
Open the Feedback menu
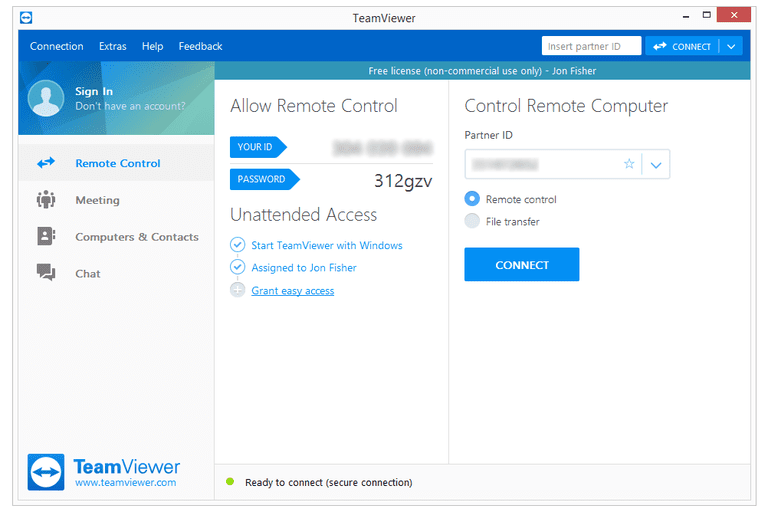point(200,46)
